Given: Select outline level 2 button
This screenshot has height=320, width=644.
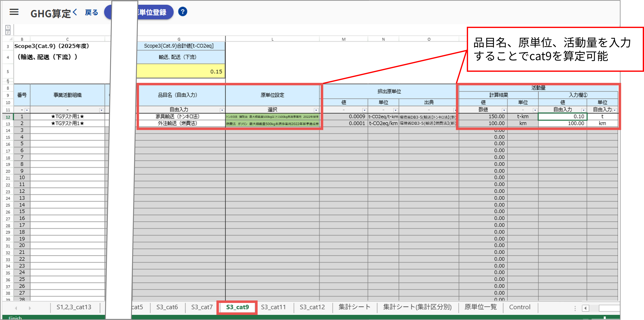Looking at the screenshot, I should click(8, 32).
